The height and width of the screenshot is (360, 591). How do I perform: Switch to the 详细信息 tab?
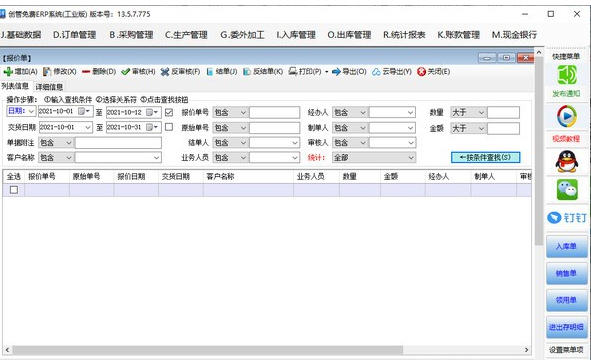click(49, 87)
